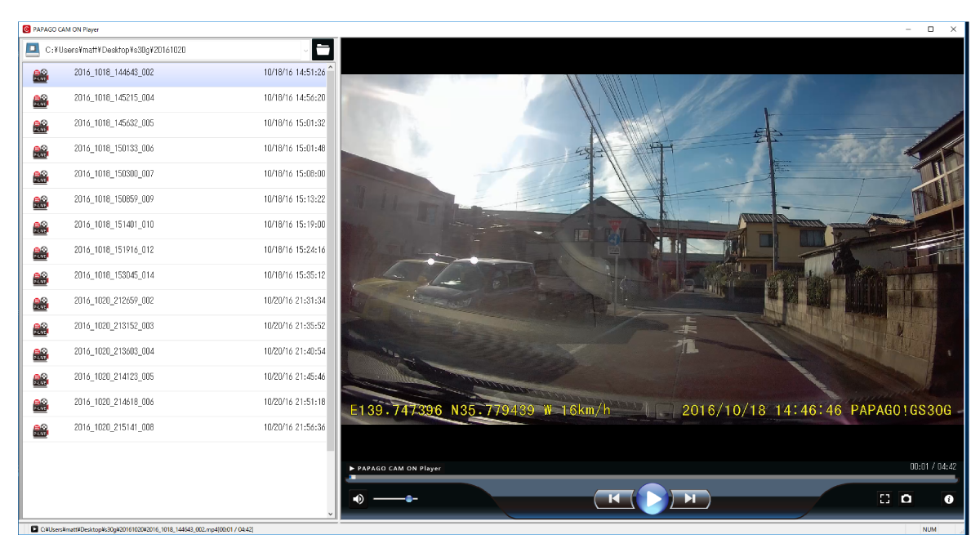Click the NUM status bar indicator
This screenshot has width=980, height=548.
[929, 529]
